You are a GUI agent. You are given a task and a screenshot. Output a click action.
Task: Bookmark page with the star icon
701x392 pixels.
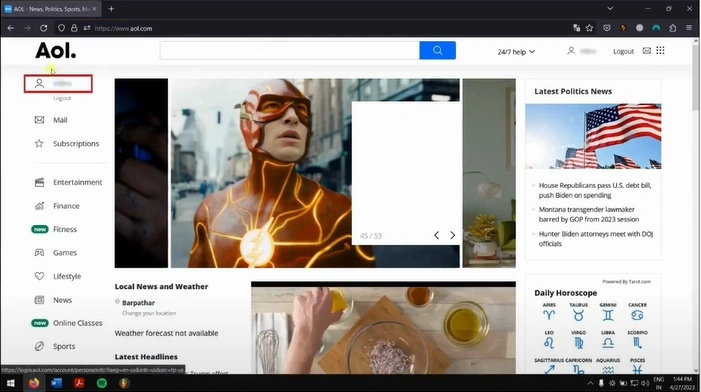click(x=589, y=28)
